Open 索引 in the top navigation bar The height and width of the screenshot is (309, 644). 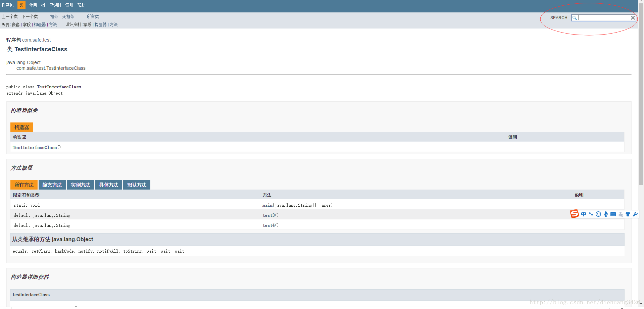(69, 5)
